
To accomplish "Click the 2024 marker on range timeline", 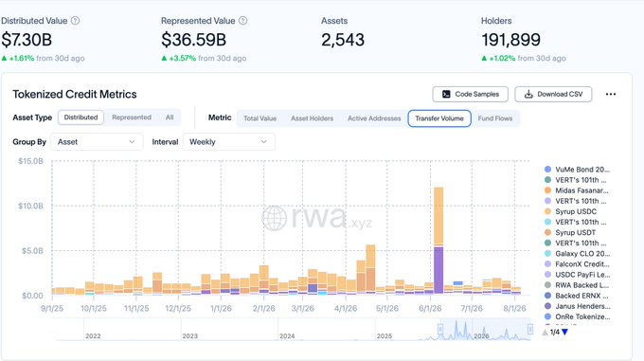I will pyautogui.click(x=287, y=336).
